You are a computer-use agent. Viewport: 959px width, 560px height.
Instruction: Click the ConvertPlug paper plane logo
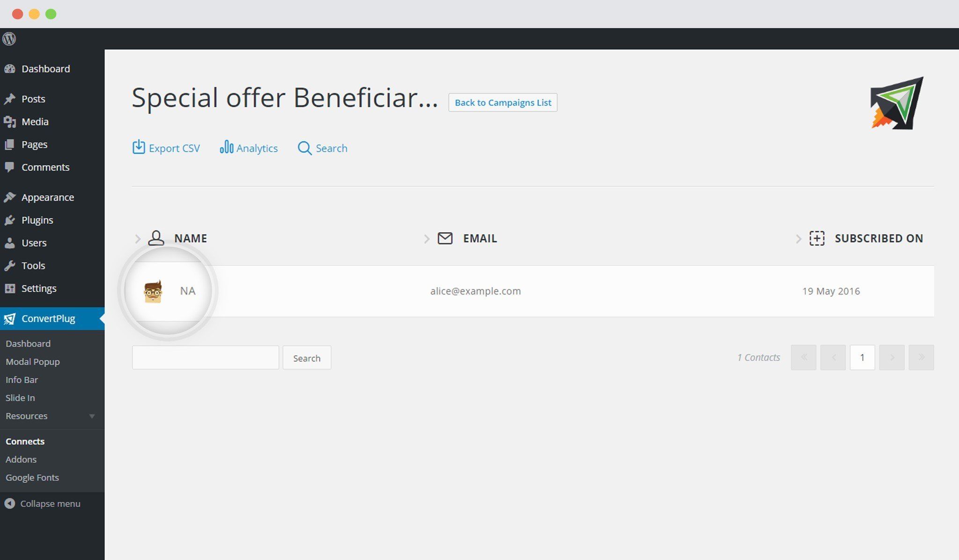click(x=897, y=103)
